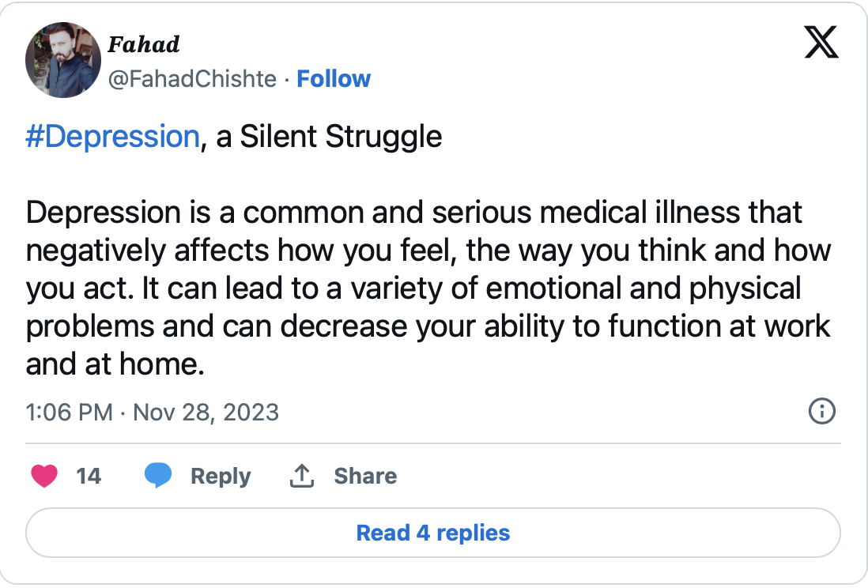Click the Nov 28, 2023 date text

tap(206, 413)
